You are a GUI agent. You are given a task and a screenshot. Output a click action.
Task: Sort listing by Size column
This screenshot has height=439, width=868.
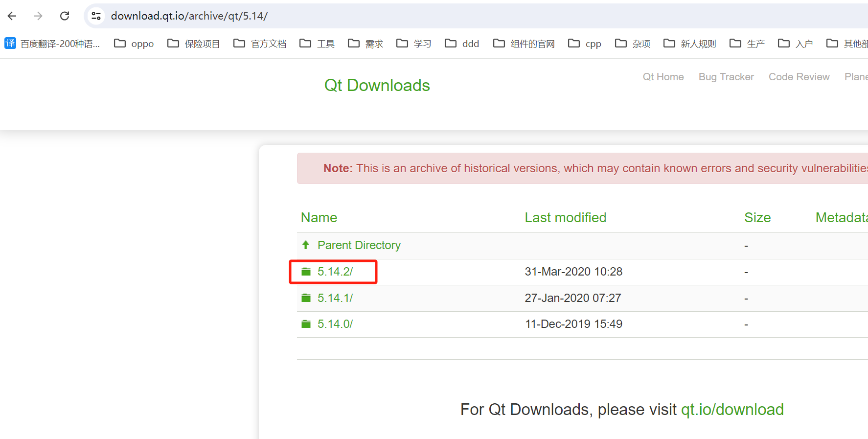[x=757, y=217]
